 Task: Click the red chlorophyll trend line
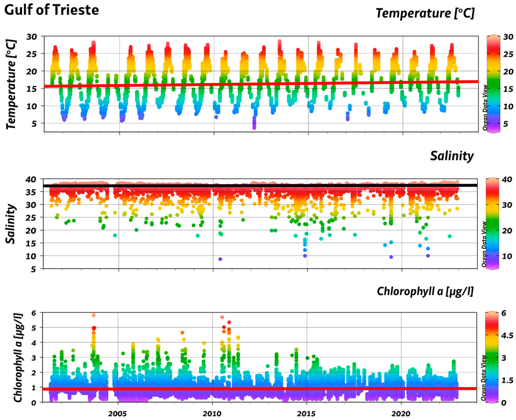pos(260,389)
